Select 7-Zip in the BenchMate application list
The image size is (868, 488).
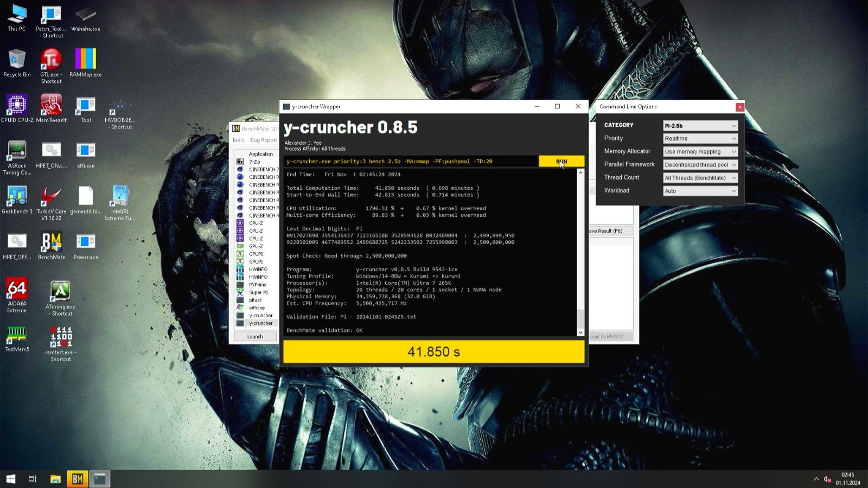(x=256, y=162)
